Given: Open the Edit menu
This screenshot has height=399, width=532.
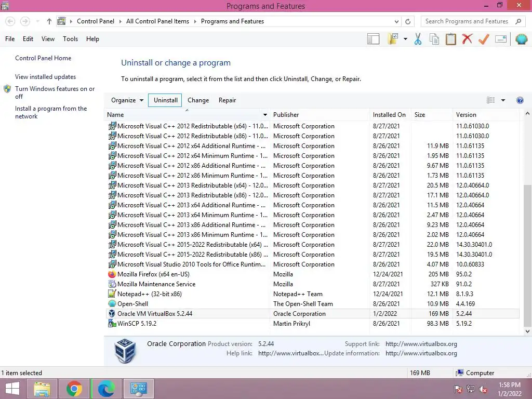Looking at the screenshot, I should [28, 39].
